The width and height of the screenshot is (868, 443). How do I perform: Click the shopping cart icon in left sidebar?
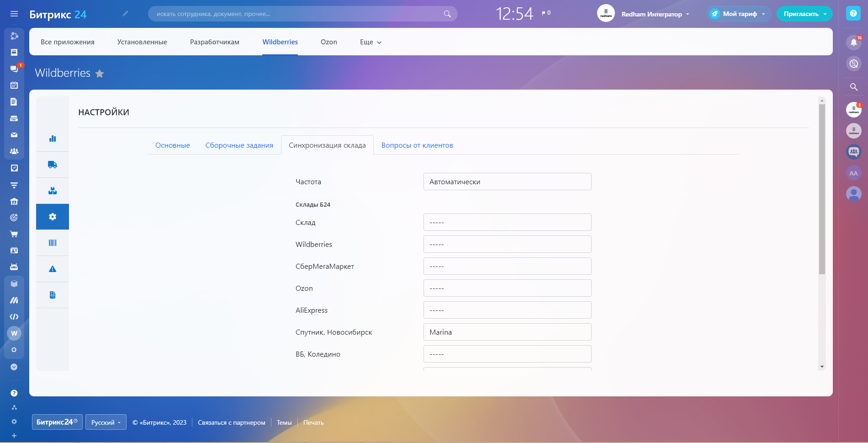(x=14, y=234)
